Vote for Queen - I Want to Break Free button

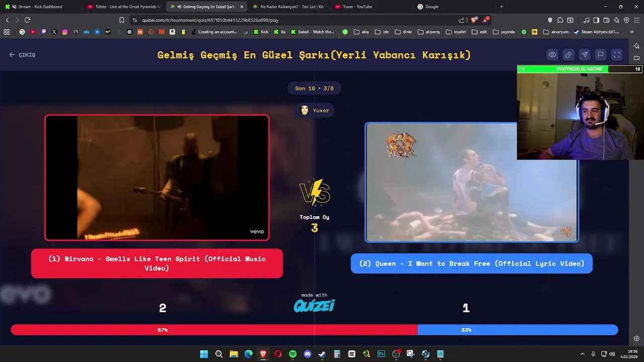(x=471, y=263)
